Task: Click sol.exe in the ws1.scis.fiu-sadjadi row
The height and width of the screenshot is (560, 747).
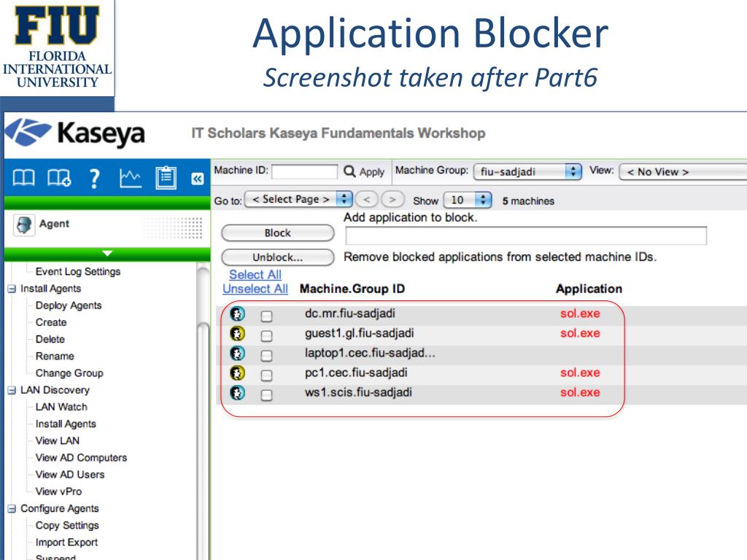Action: (580, 392)
